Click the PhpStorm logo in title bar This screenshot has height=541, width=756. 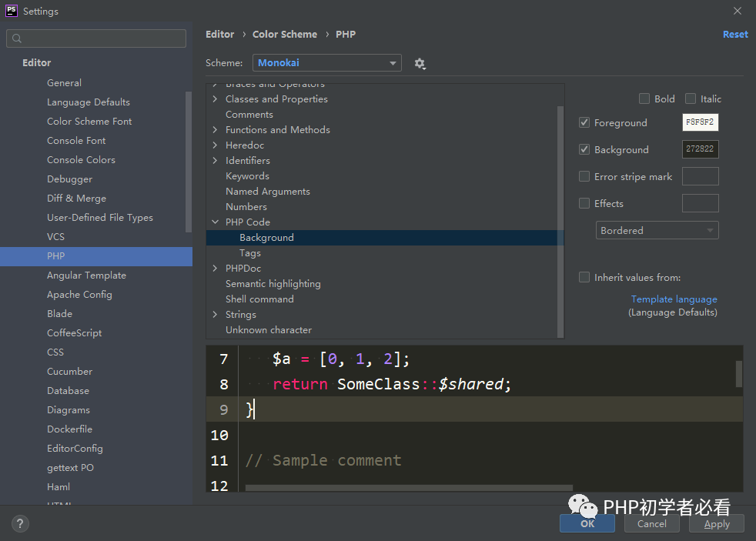coord(12,11)
